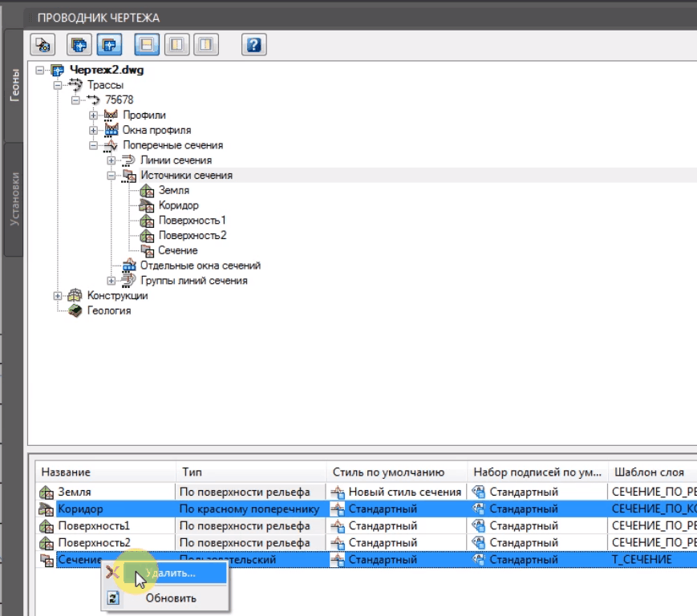This screenshot has width=697, height=616.
Task: Choose Удалить in the context menu
Action: coord(169,573)
